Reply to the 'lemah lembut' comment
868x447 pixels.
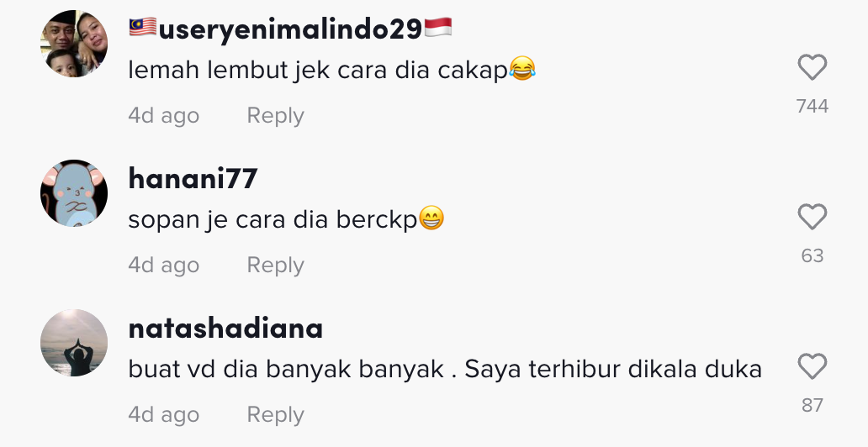[275, 116]
